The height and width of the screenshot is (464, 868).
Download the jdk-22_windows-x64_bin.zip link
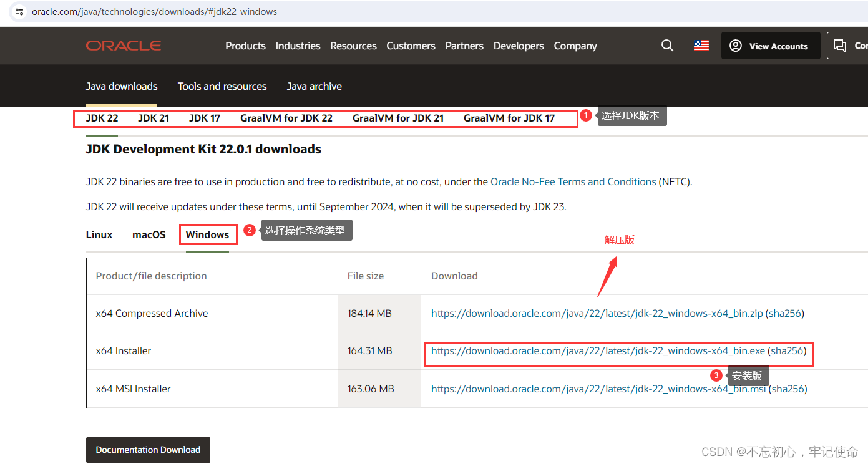(x=597, y=313)
